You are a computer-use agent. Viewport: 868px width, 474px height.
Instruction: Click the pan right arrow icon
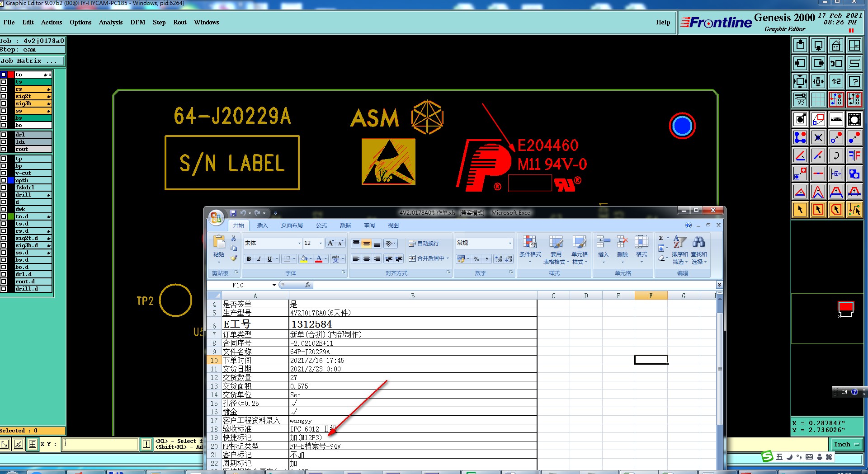[818, 63]
